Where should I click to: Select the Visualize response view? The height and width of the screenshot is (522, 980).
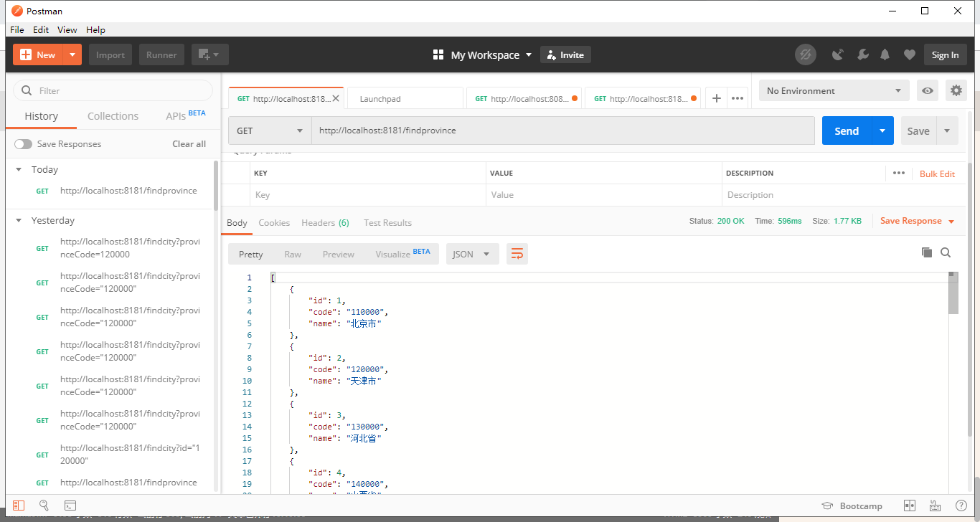pyautogui.click(x=402, y=254)
